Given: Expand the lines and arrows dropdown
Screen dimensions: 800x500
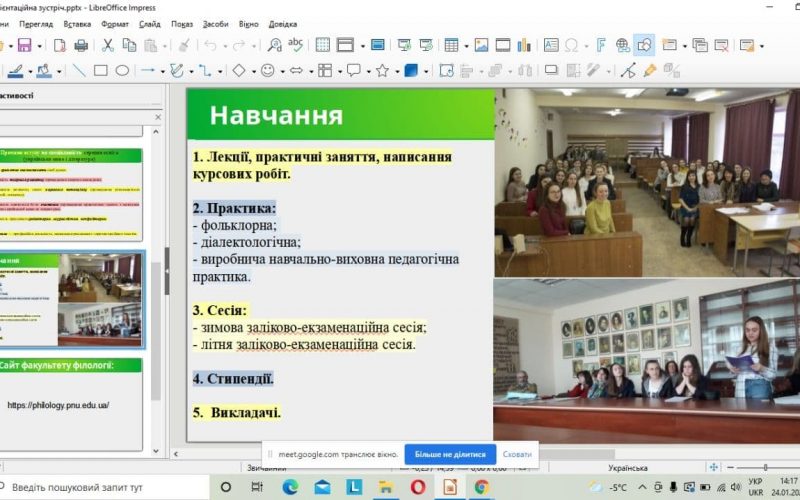Looking at the screenshot, I should click(x=161, y=71).
